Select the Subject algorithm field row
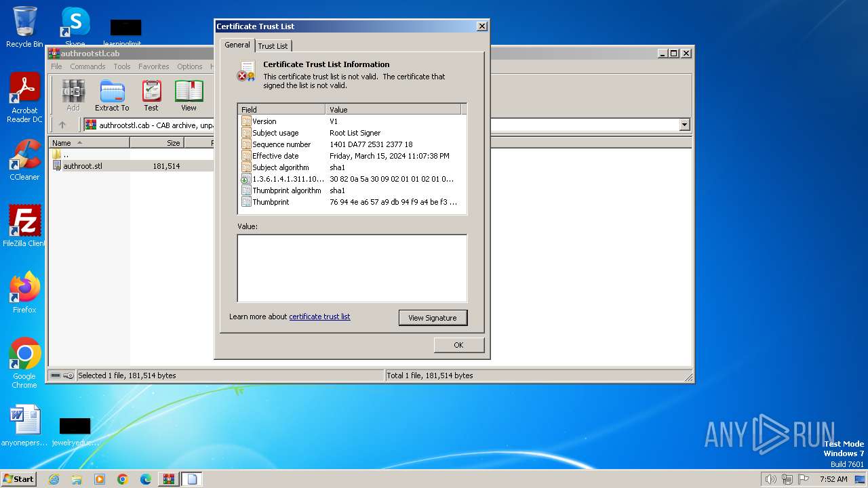 pos(352,167)
